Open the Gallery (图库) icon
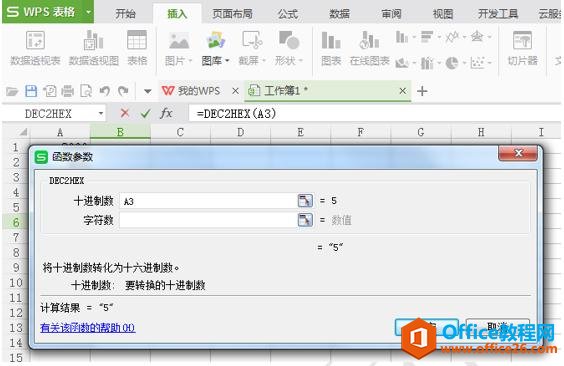 pyautogui.click(x=215, y=40)
